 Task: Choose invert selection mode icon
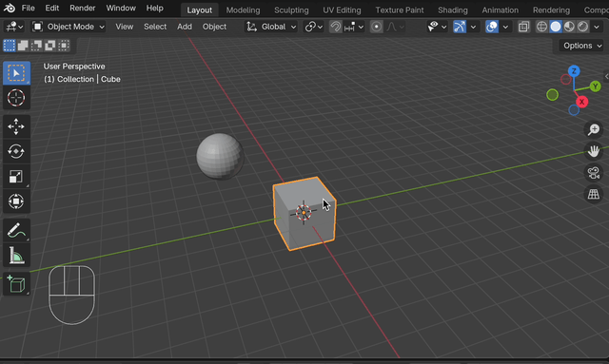(50, 46)
